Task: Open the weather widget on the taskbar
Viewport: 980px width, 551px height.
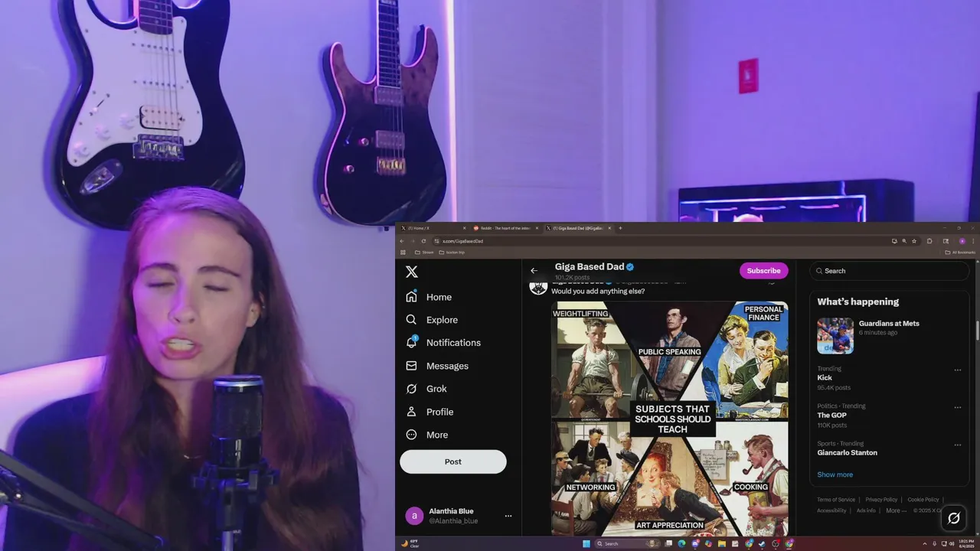Action: (x=410, y=543)
